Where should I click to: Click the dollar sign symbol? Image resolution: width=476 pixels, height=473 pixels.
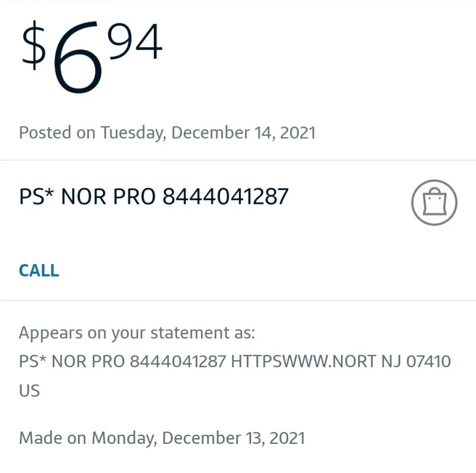click(34, 45)
